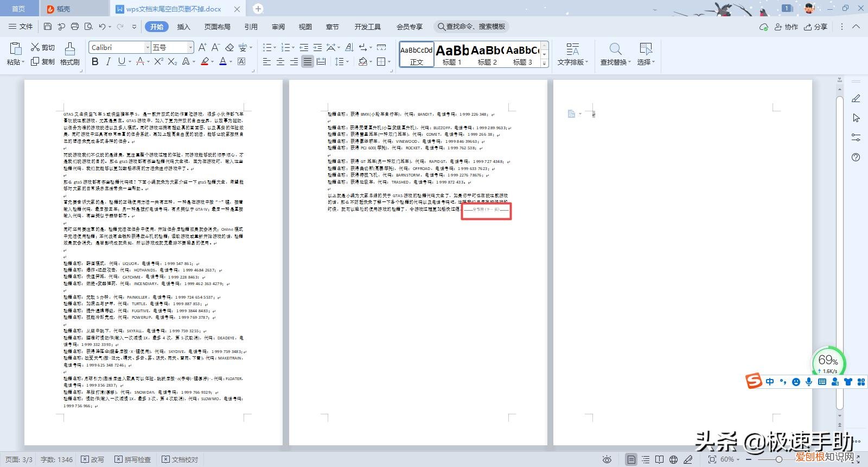Toggle Underline formatting
Screen dimensions: 868x467
122,61
